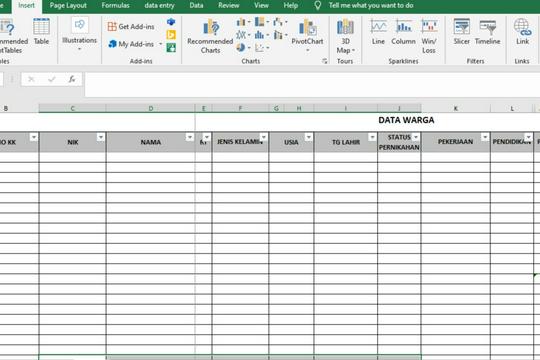Insert a statistic chart

pos(262,35)
